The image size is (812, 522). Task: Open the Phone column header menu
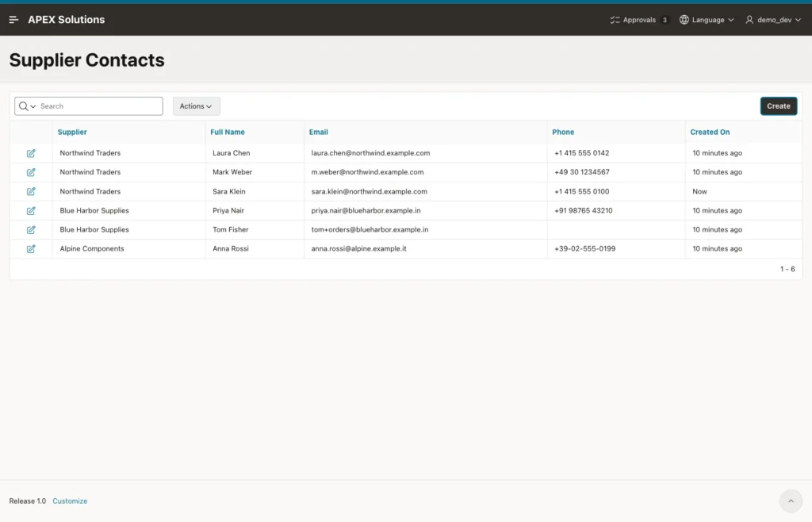[563, 132]
